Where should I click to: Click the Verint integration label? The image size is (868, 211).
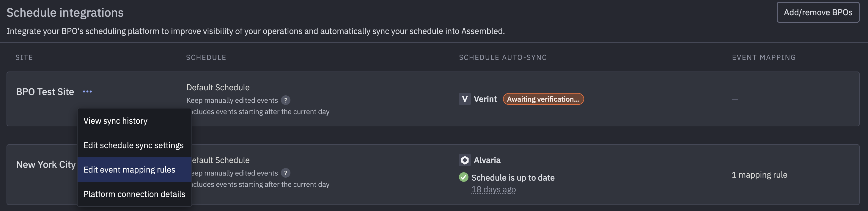tap(485, 99)
